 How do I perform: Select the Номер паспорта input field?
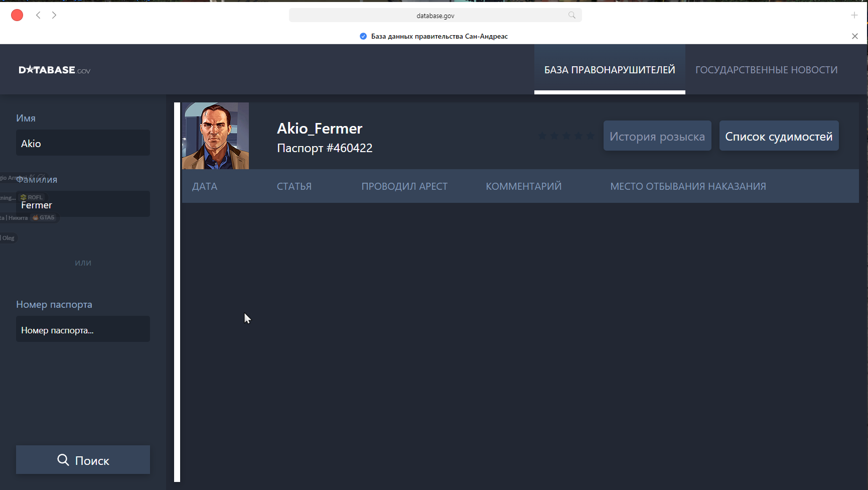tap(83, 329)
